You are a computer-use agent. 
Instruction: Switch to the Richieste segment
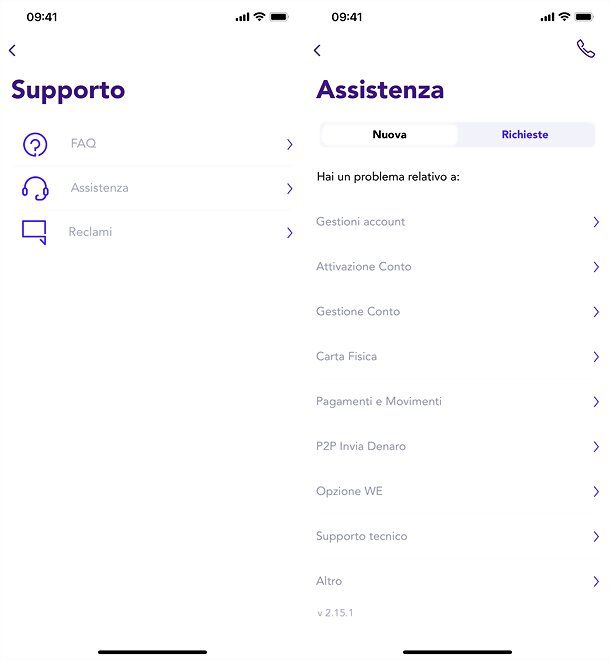coord(525,135)
